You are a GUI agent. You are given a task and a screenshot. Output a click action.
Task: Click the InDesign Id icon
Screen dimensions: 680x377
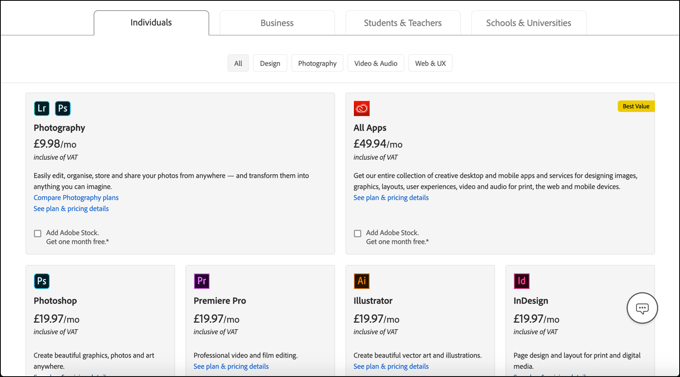point(522,281)
